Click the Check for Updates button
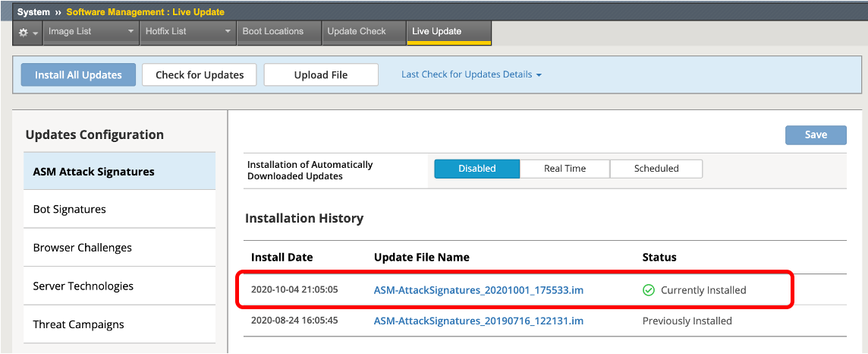The width and height of the screenshot is (868, 354). pyautogui.click(x=200, y=74)
